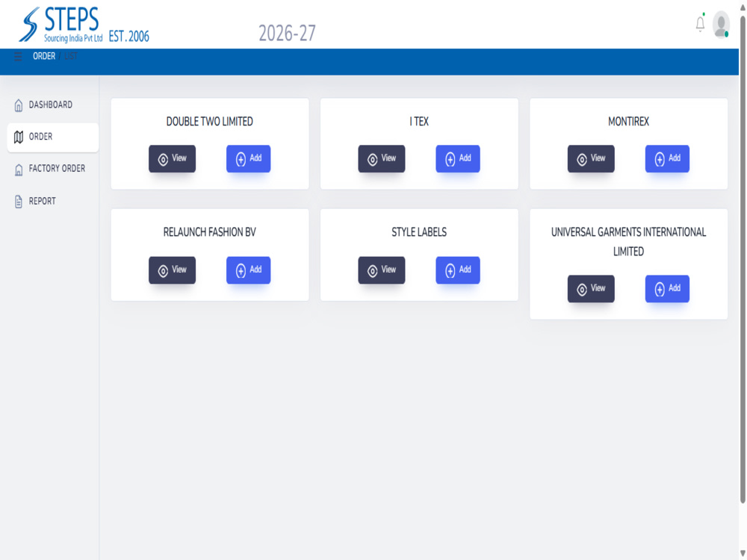View orders for Montirex

(591, 158)
